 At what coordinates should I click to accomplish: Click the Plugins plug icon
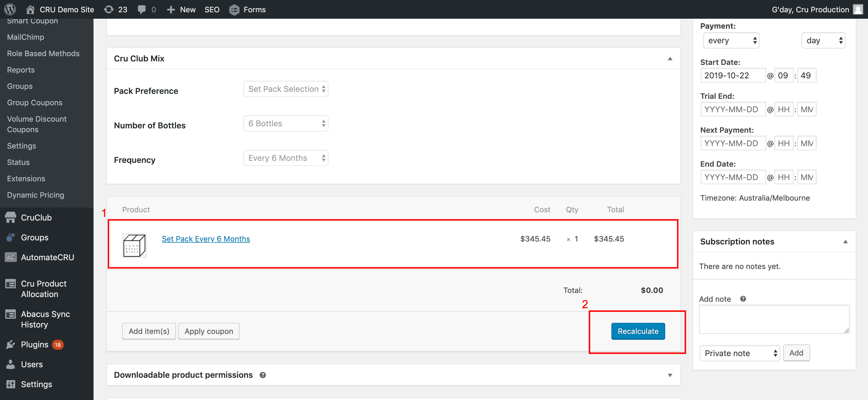(11, 344)
